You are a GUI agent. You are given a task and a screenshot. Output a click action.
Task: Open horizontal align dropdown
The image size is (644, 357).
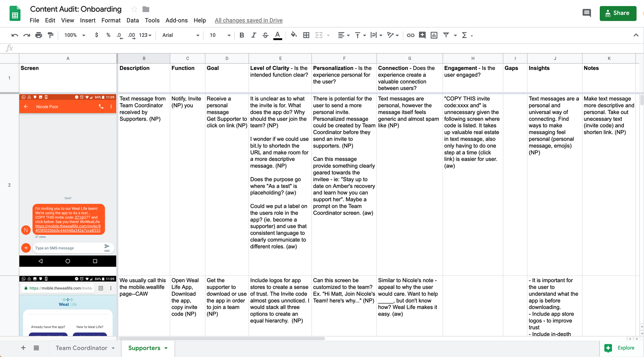click(344, 35)
